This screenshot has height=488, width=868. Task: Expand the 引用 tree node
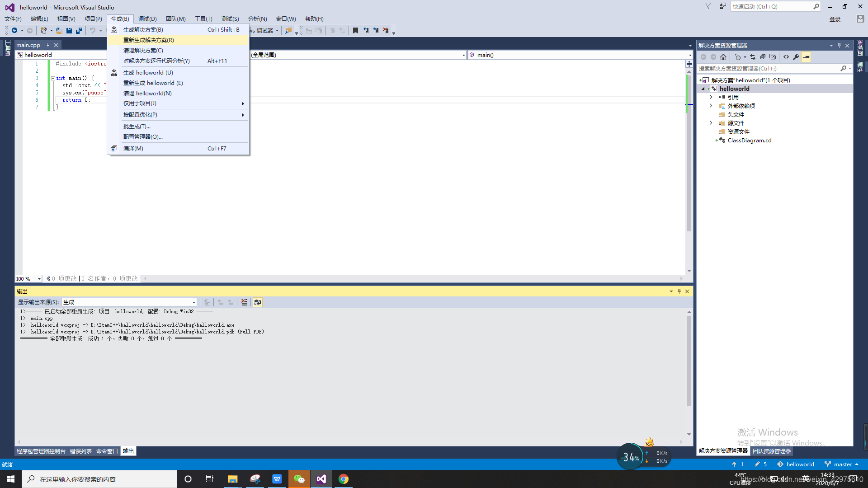[711, 97]
